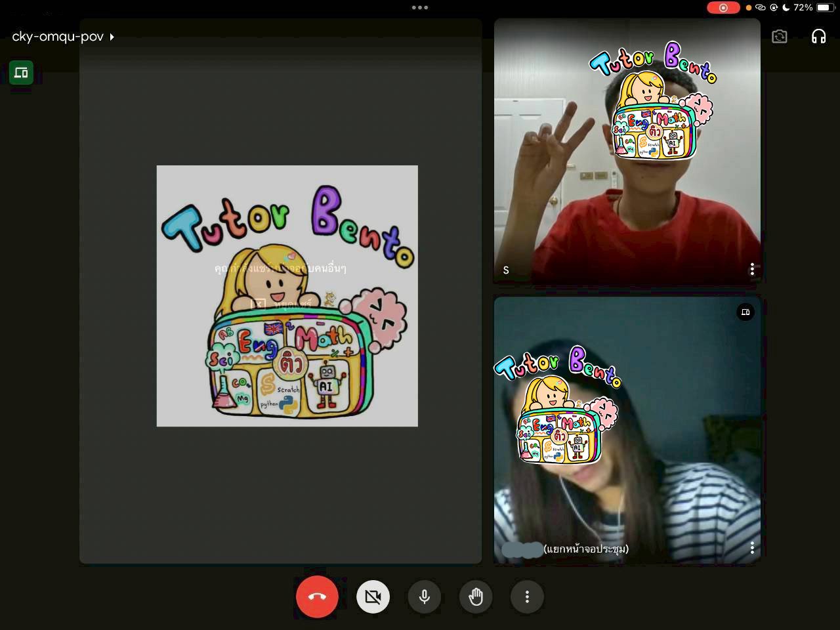This screenshot has height=630, width=840.
Task: Tap the red screen recording indicator
Action: click(723, 8)
